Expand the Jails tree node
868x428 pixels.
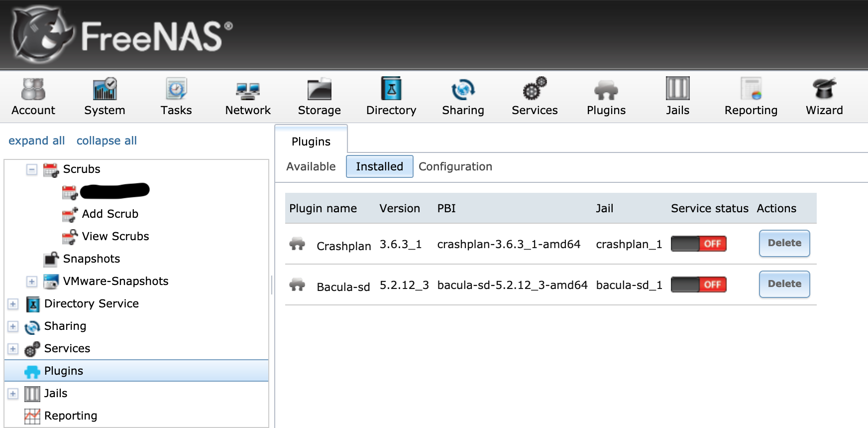coord(13,394)
